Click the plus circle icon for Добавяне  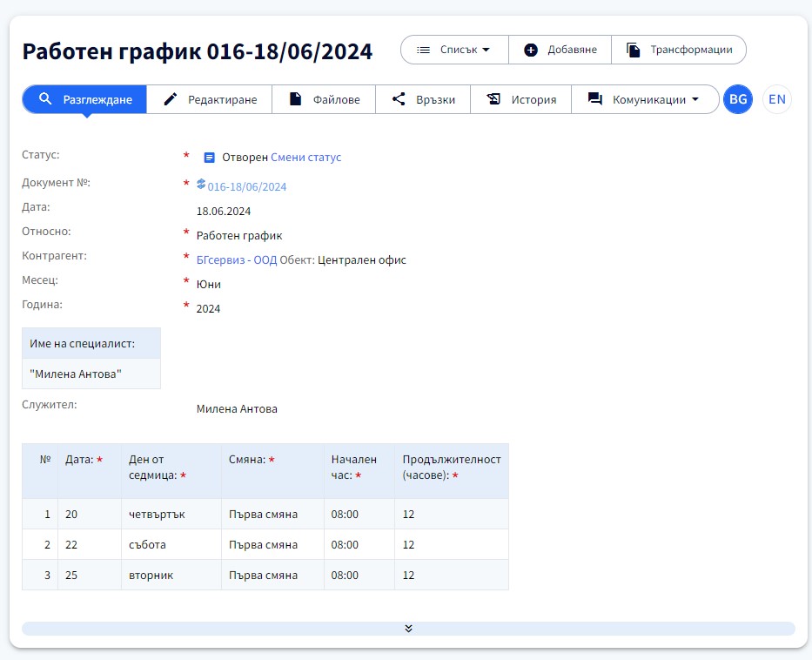tap(531, 50)
